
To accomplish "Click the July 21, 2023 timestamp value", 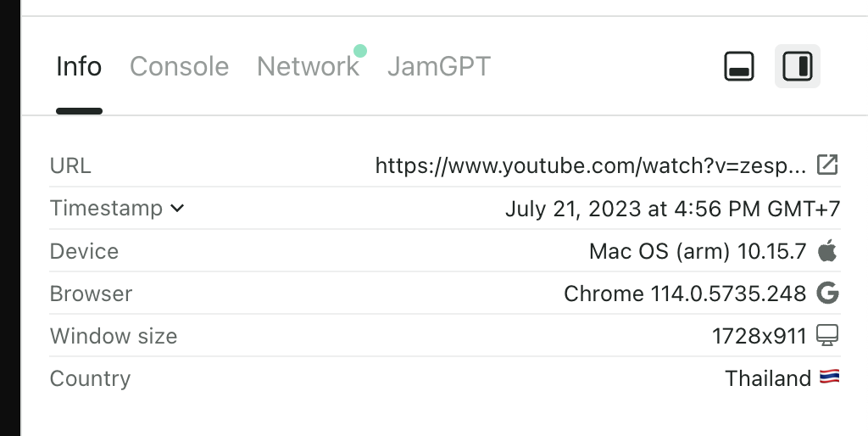I will click(x=672, y=209).
